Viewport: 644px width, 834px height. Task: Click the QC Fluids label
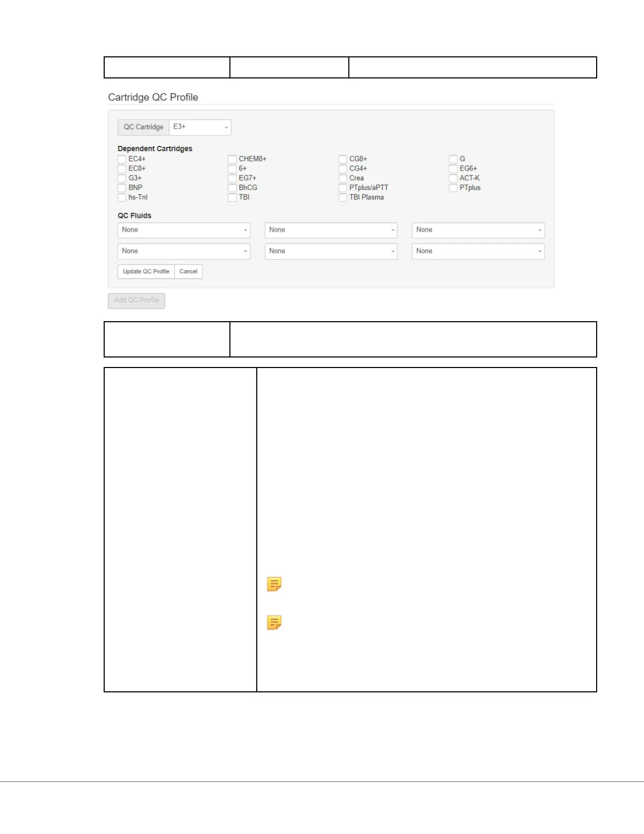click(x=134, y=215)
